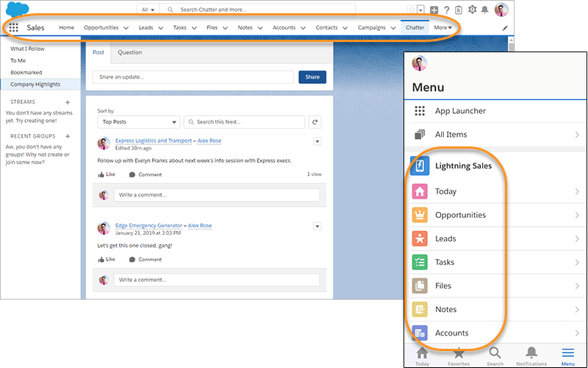This screenshot has width=588, height=368.
Task: Expand the Files tab chevron
Action: click(226, 28)
